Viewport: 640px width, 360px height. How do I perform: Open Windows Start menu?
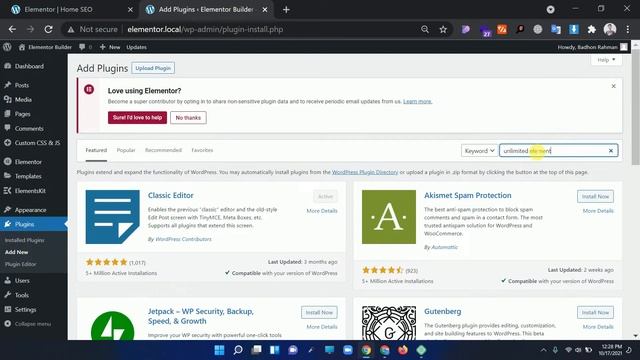tap(219, 350)
